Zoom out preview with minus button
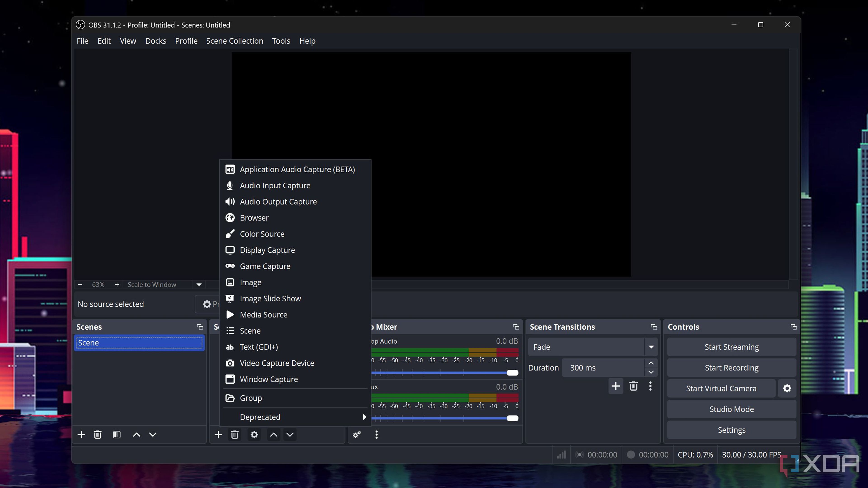This screenshot has width=868, height=488. 80,285
